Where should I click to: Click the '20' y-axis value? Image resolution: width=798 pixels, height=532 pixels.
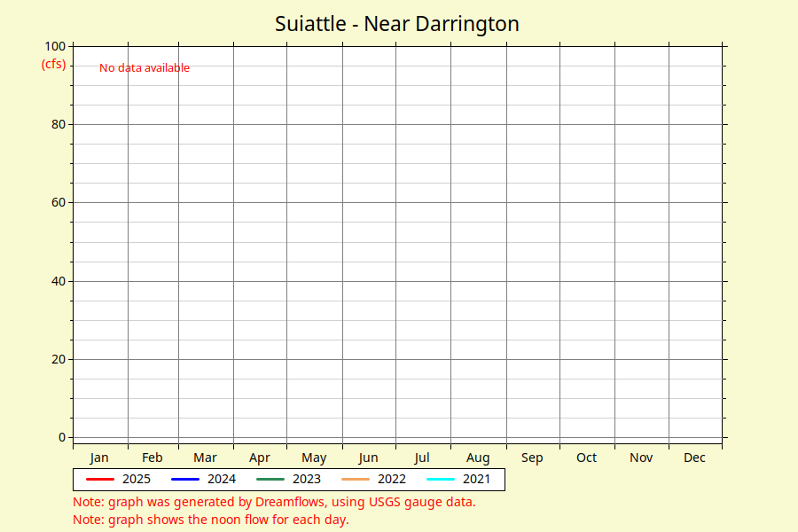59,359
